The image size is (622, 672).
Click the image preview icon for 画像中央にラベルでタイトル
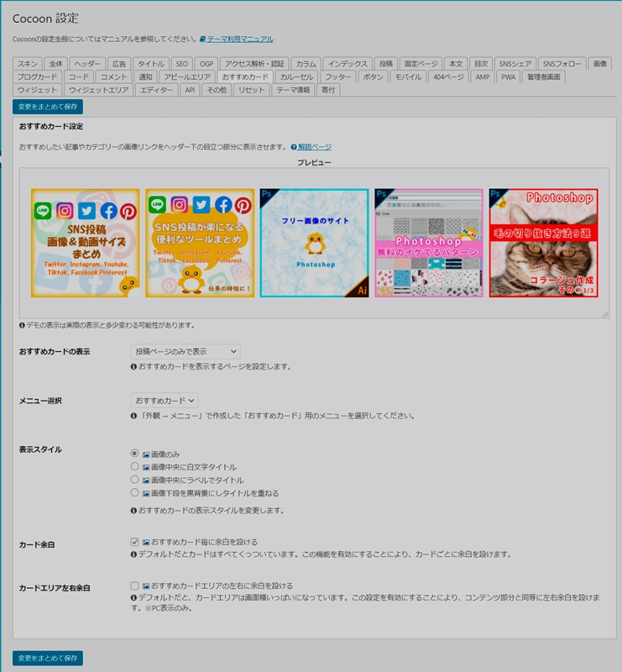click(146, 480)
